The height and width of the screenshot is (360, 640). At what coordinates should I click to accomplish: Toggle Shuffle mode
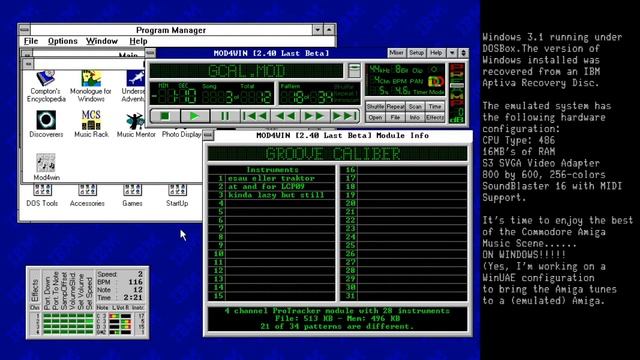coord(375,107)
